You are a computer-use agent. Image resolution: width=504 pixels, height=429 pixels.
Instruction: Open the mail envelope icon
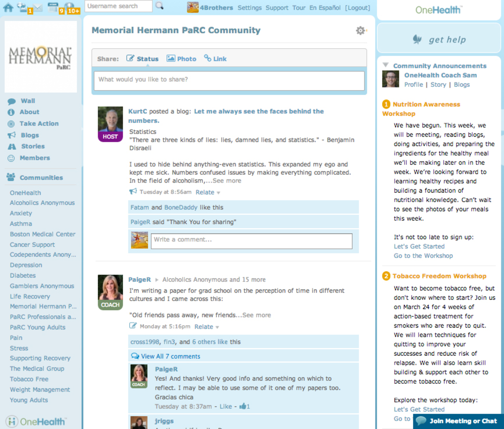click(x=38, y=7)
